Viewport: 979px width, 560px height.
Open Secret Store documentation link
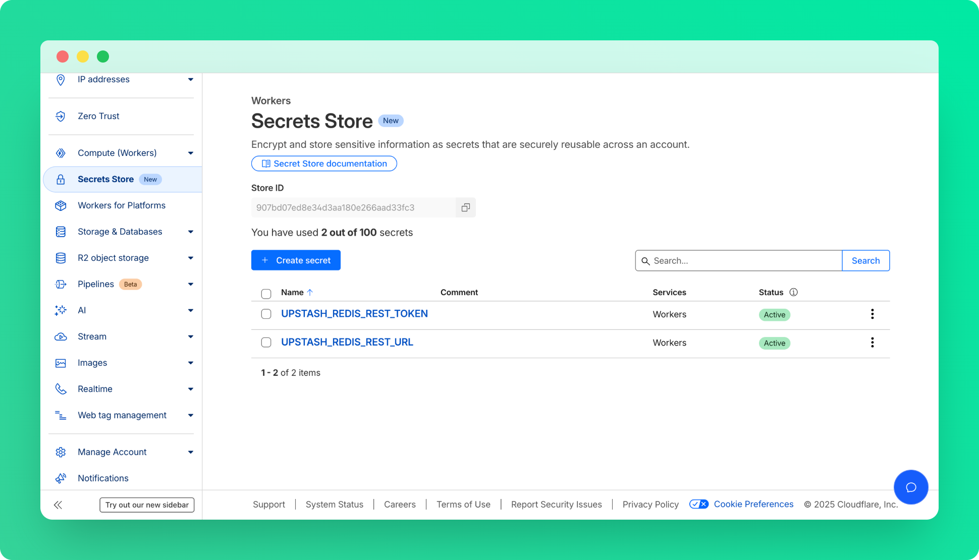(x=324, y=163)
